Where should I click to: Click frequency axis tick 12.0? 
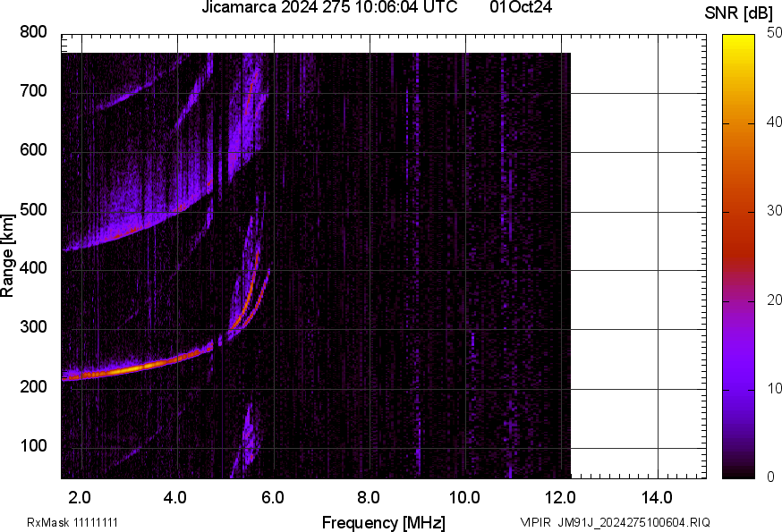[x=561, y=498]
